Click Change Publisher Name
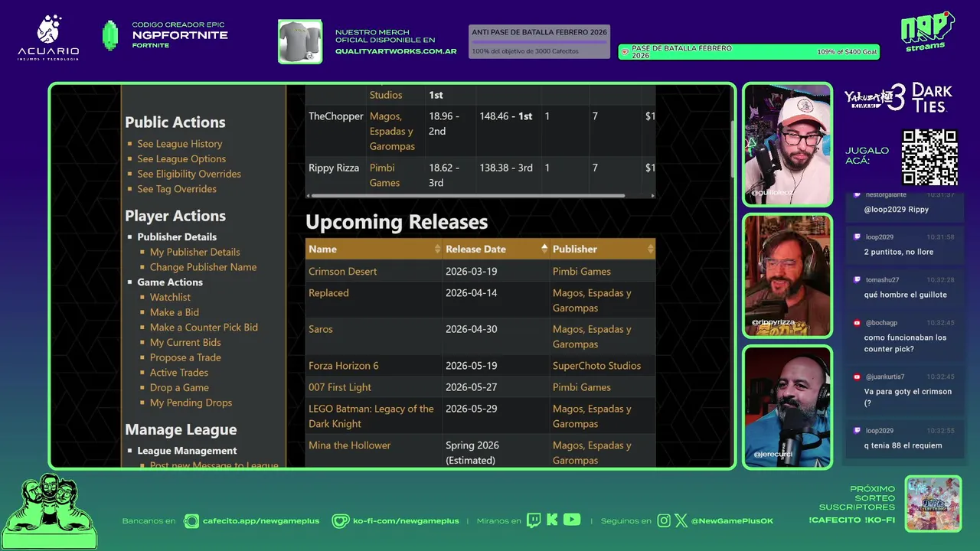Screen dimensions: 980x551 [x=203, y=267]
